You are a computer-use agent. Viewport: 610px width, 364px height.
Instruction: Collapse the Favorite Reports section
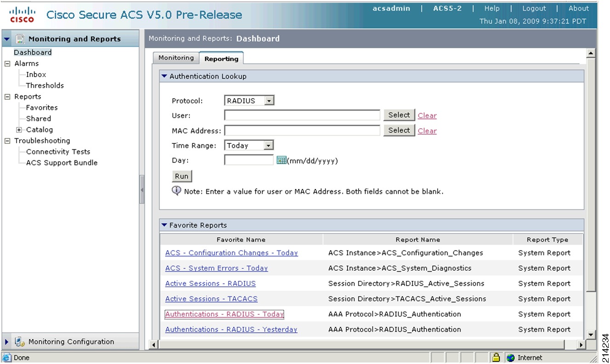tap(164, 225)
